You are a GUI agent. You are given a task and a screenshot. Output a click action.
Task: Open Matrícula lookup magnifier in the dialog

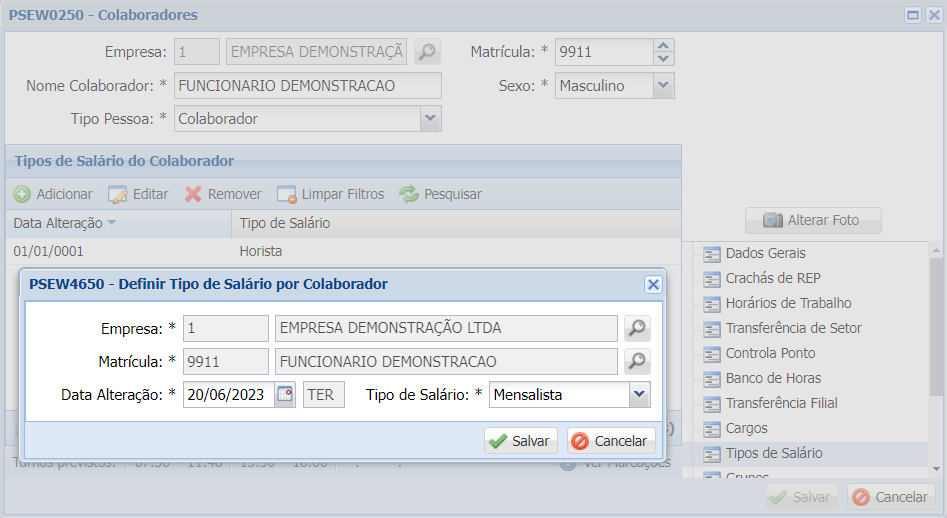[x=637, y=361]
